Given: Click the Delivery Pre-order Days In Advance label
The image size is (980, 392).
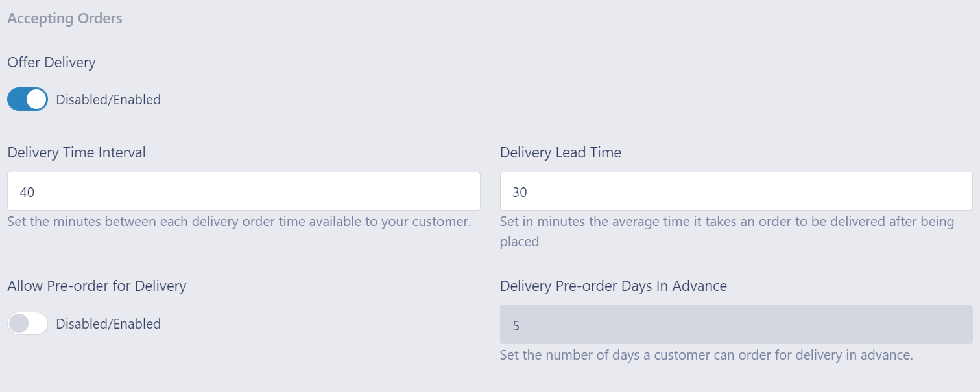Looking at the screenshot, I should tap(614, 286).
